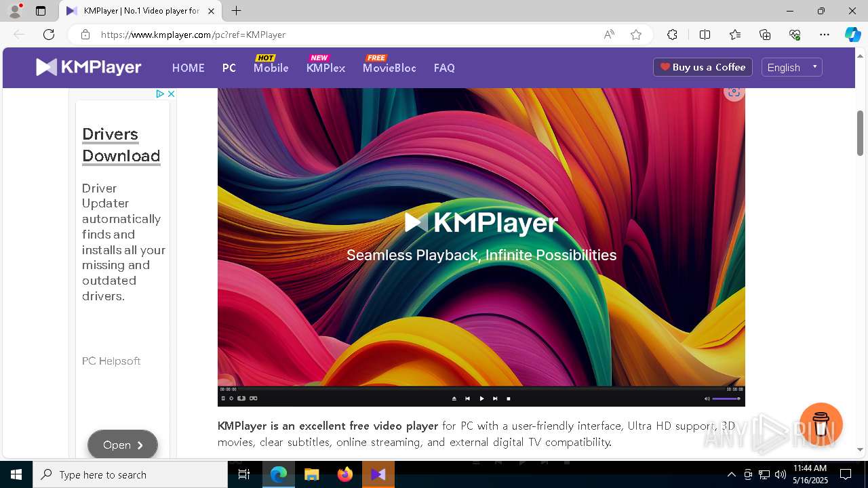Screen dimensions: 868x488
Task: Open the Edge profile icon
Action: pyautogui.click(x=15, y=11)
